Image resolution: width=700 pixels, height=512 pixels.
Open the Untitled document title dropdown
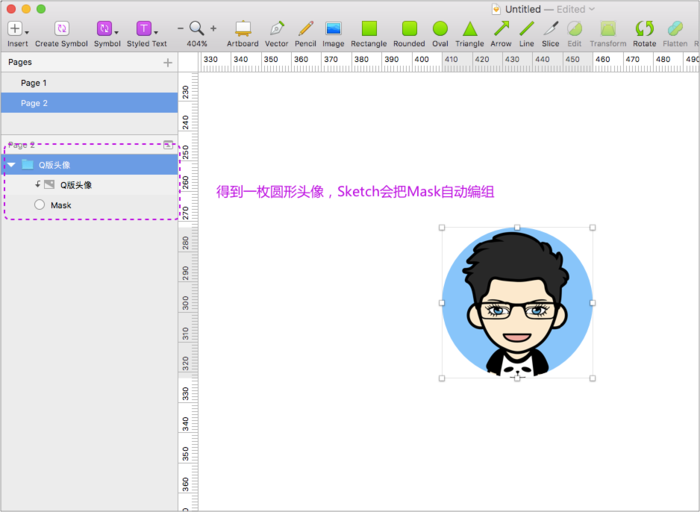(x=592, y=9)
